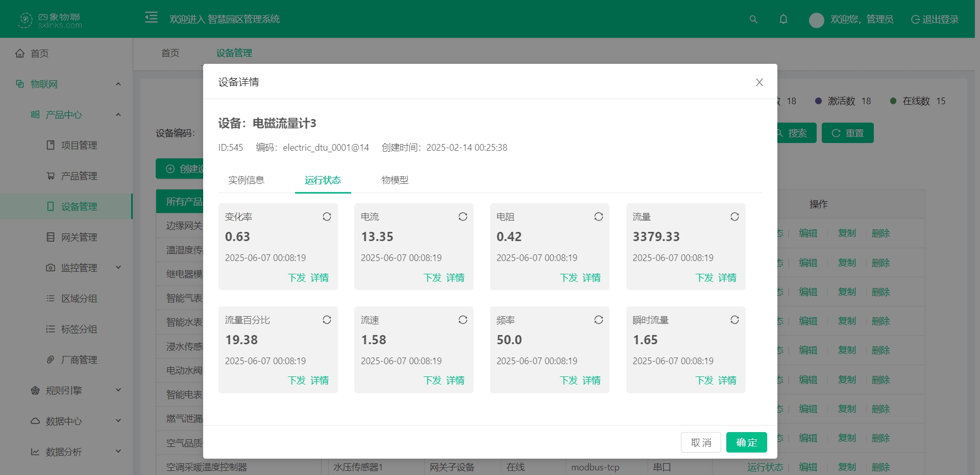Refresh the 瞬时流量 metric

(734, 320)
